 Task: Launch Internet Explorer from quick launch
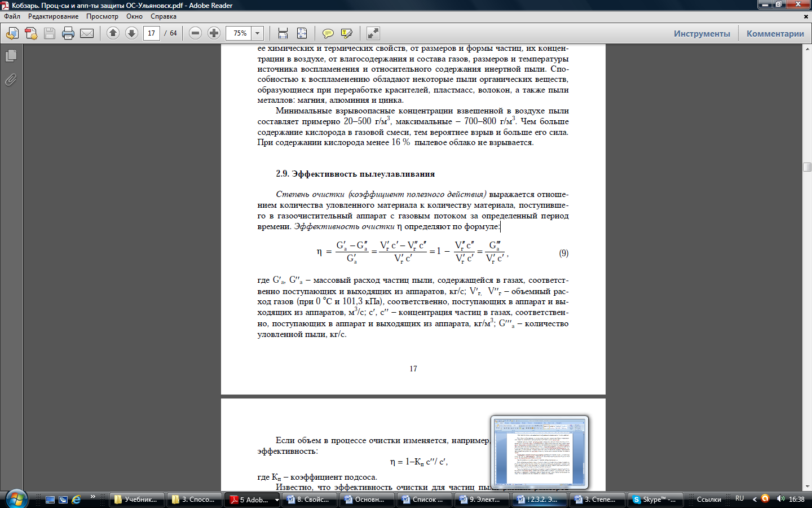click(76, 500)
